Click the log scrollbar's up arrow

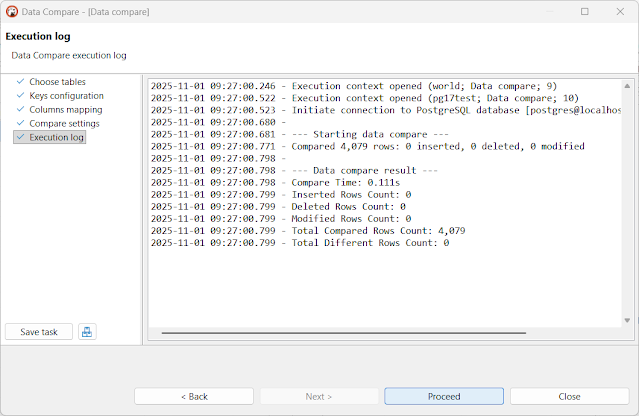tap(627, 86)
